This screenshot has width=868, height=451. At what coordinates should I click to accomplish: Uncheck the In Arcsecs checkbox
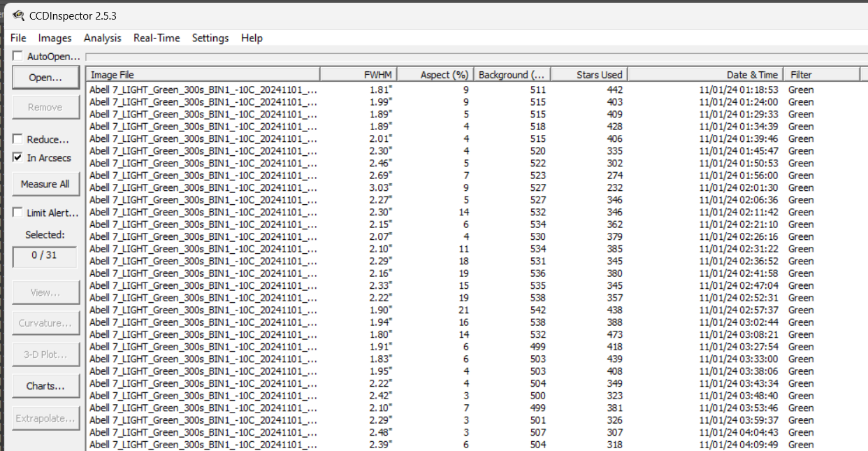click(x=18, y=157)
